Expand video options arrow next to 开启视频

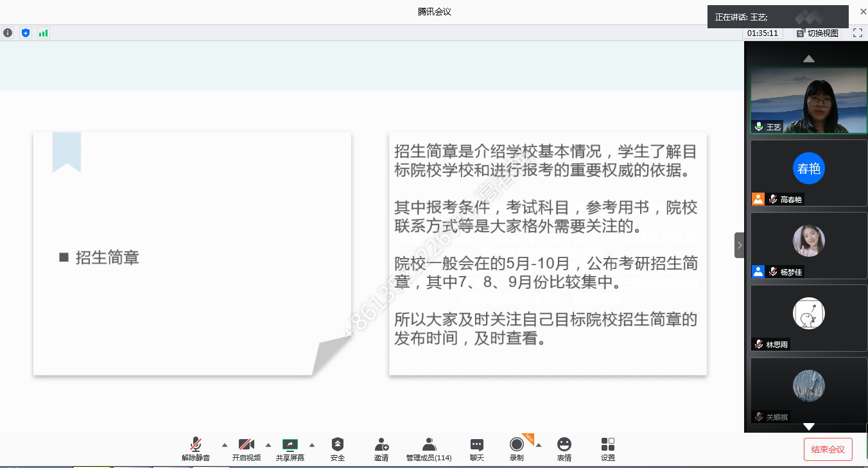point(268,445)
